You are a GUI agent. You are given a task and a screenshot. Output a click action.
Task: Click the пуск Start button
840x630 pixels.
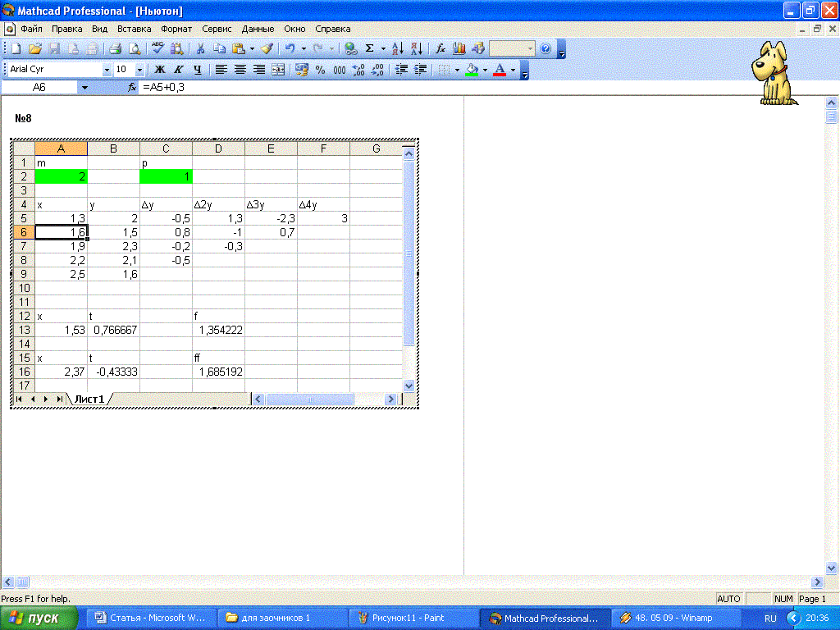[x=39, y=618]
